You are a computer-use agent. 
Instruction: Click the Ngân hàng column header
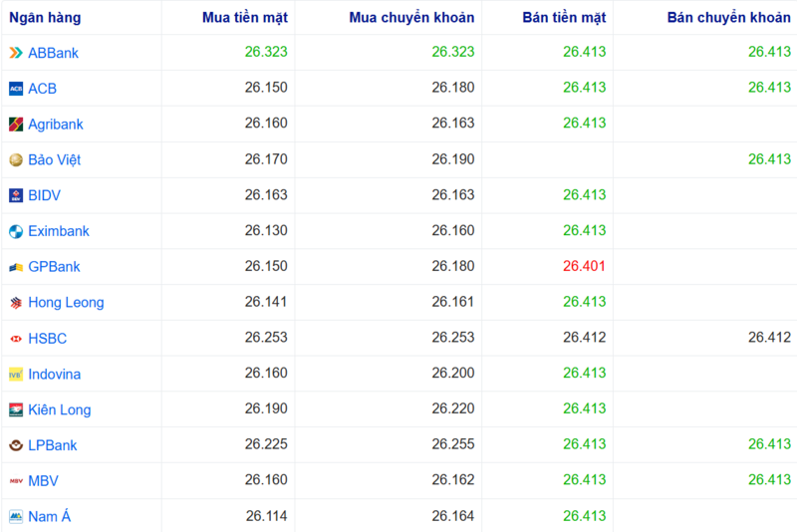coord(46,18)
